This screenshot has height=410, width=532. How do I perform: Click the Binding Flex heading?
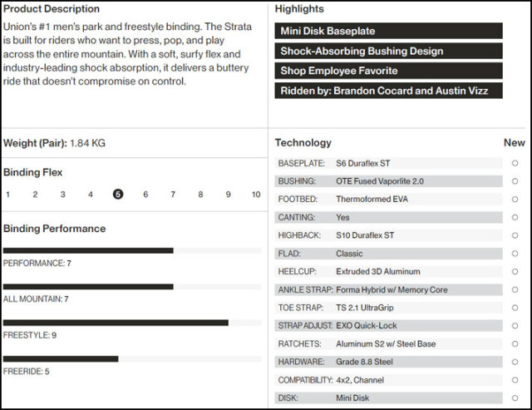coord(33,172)
